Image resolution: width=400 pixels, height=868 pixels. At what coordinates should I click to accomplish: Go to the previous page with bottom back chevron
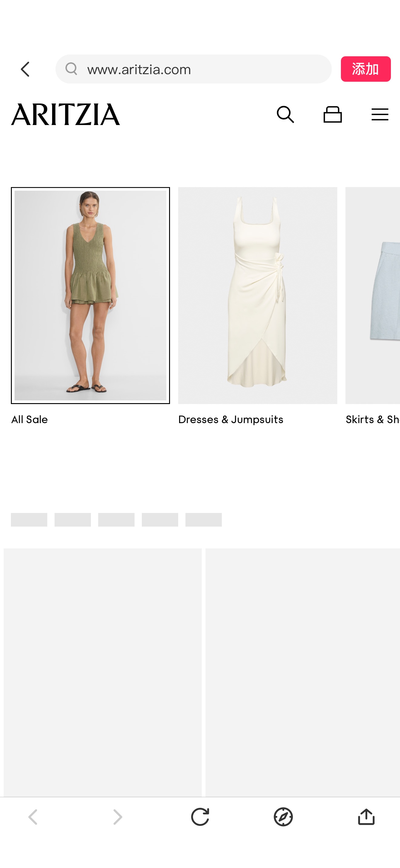tap(33, 817)
